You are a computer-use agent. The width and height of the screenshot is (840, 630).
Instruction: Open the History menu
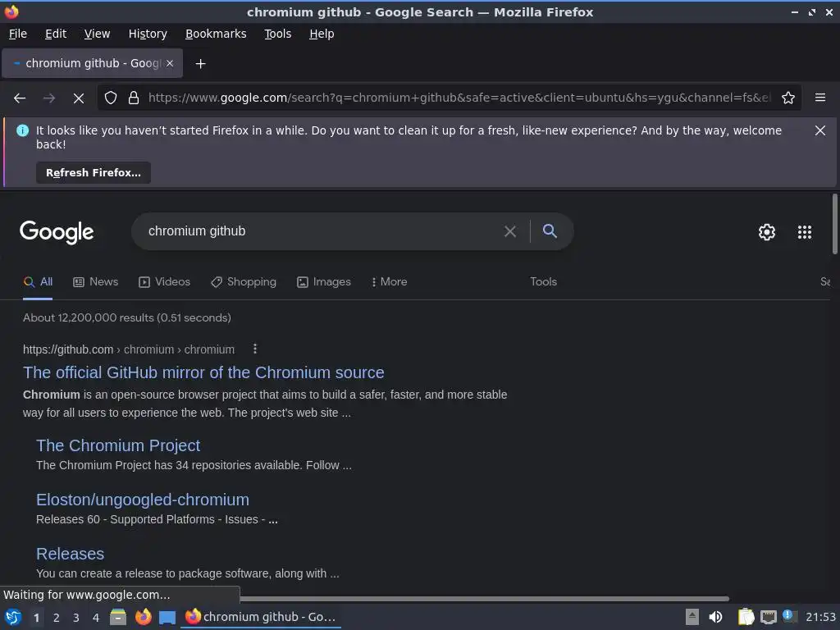148,34
